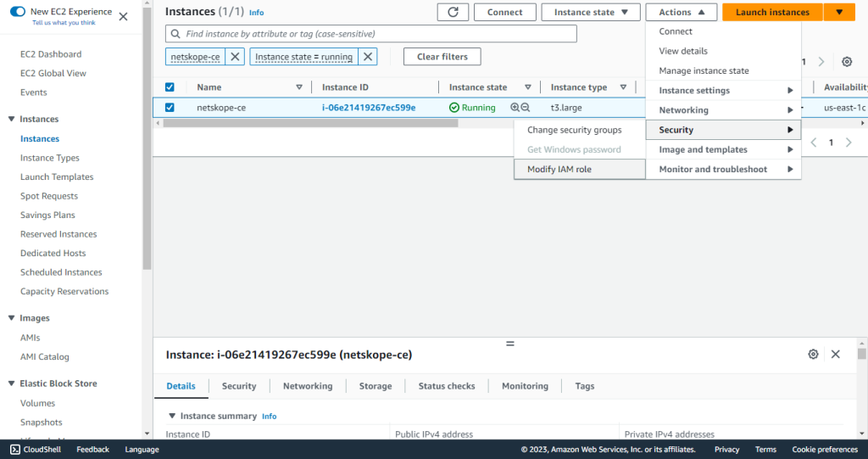Remove the netskope-ce filter with its X
Screen dimensions: 868x459
click(x=235, y=57)
